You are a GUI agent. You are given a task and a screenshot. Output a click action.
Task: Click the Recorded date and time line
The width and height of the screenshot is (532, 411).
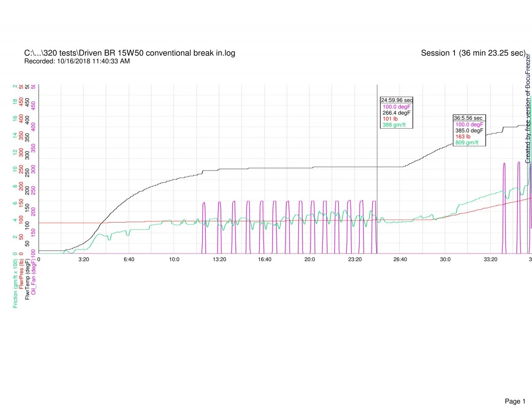tap(77, 61)
